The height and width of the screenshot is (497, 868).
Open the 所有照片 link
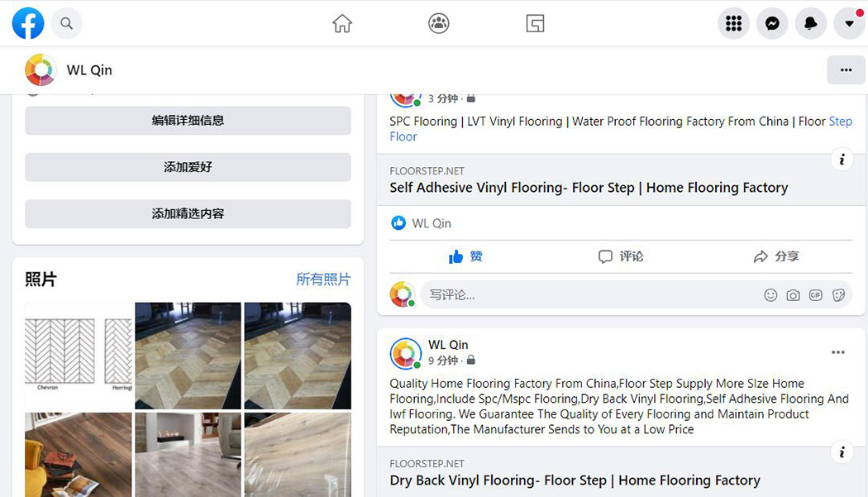click(x=323, y=280)
